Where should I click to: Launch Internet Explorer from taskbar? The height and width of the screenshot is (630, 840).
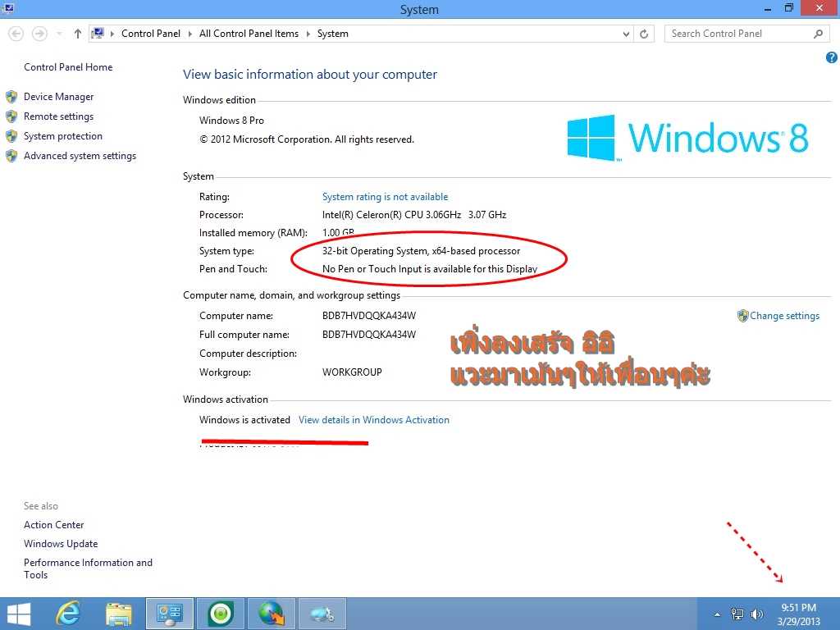pyautogui.click(x=68, y=614)
